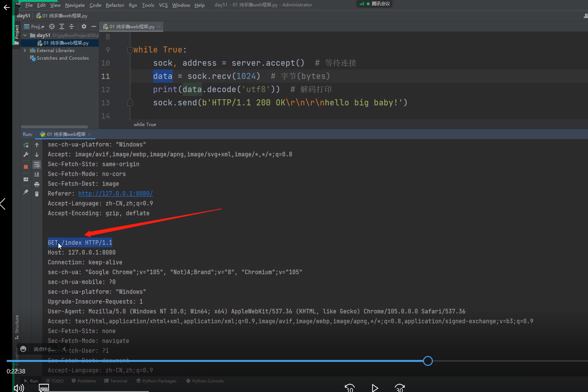Viewport: 588px width, 392px height.
Task: Click Collapse All icon in Project panel
Action: [x=72, y=27]
